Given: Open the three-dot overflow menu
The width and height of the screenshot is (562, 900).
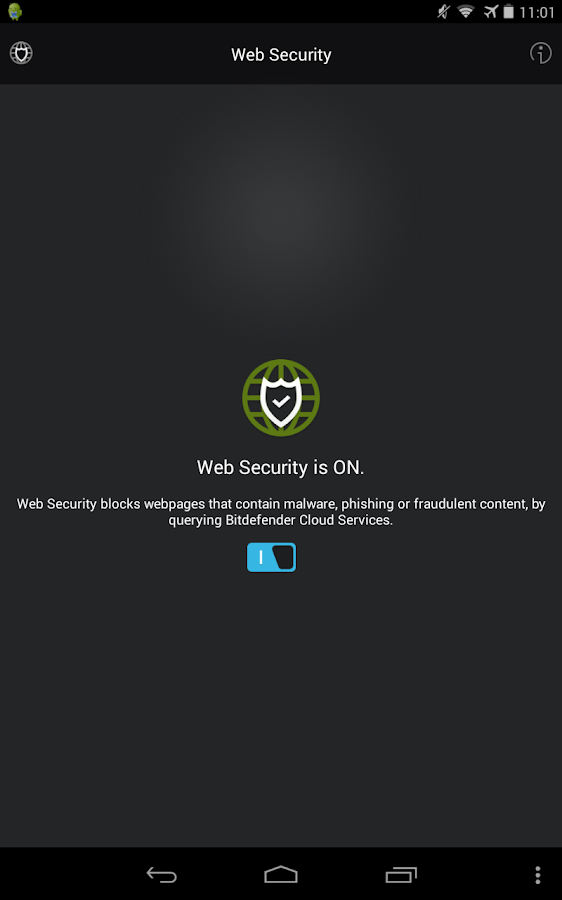Looking at the screenshot, I should tap(537, 875).
